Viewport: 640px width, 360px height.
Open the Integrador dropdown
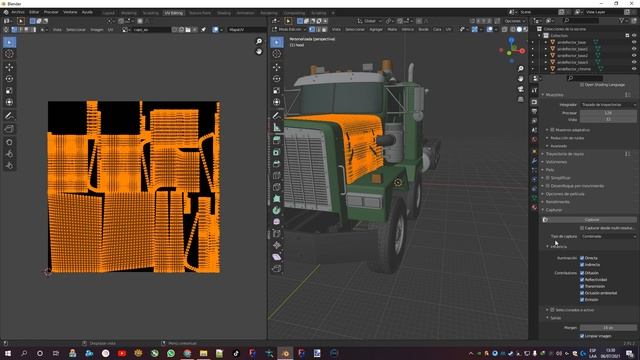[x=608, y=104]
